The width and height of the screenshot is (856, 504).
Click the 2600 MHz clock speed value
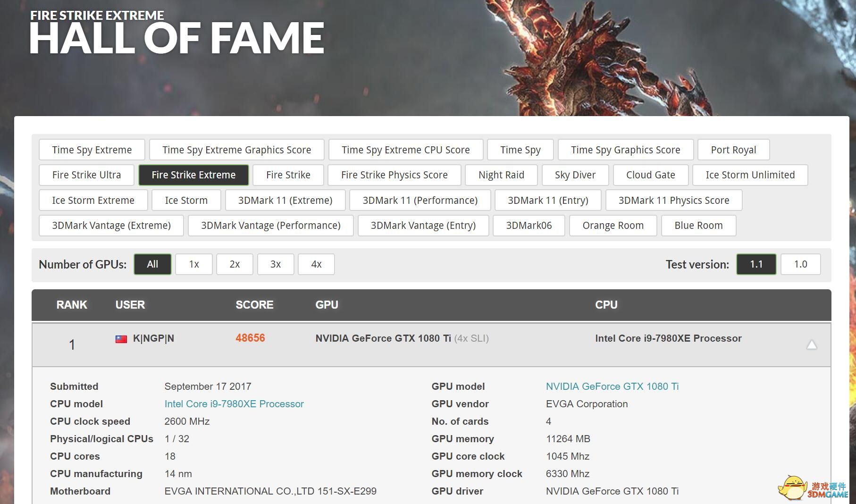tap(187, 421)
